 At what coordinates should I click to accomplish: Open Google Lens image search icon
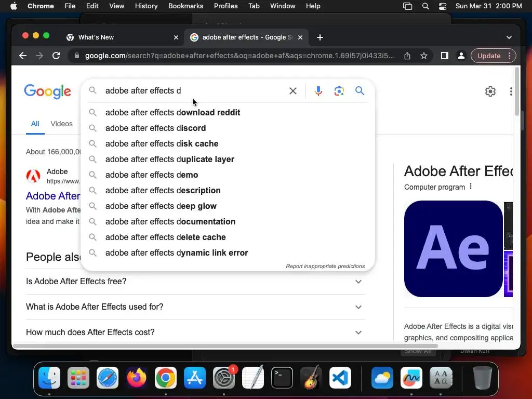339,91
